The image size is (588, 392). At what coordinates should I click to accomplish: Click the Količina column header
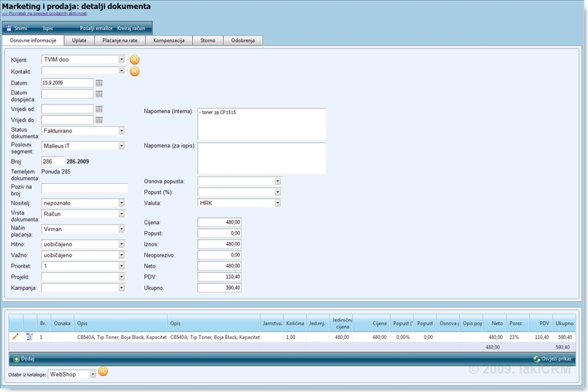pyautogui.click(x=295, y=323)
